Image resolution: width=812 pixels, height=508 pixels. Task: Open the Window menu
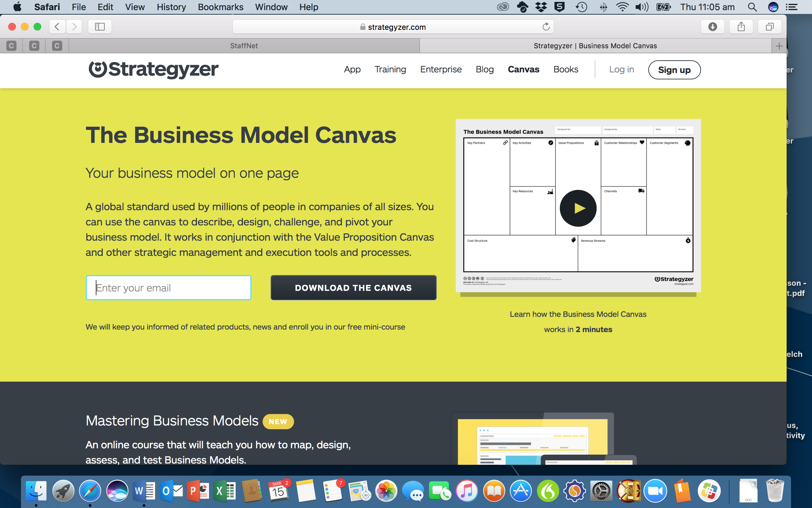click(x=271, y=7)
